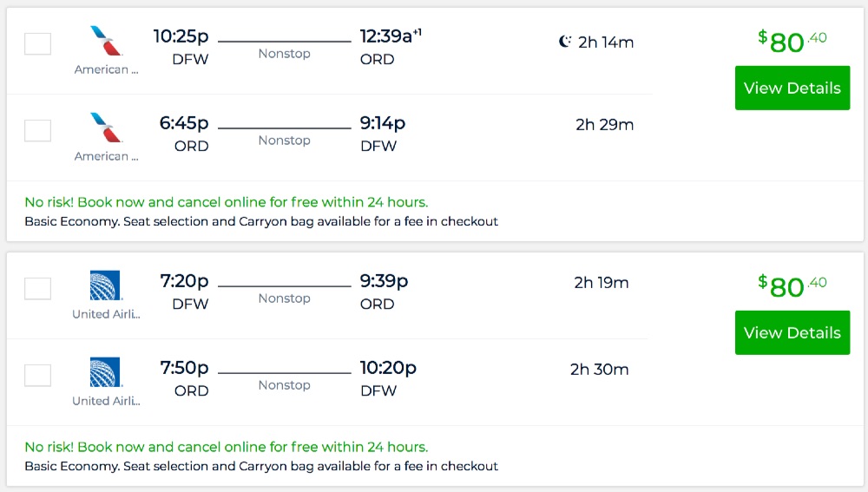
Task: Click American Airlines logo on 6:45p flight
Action: (106, 128)
